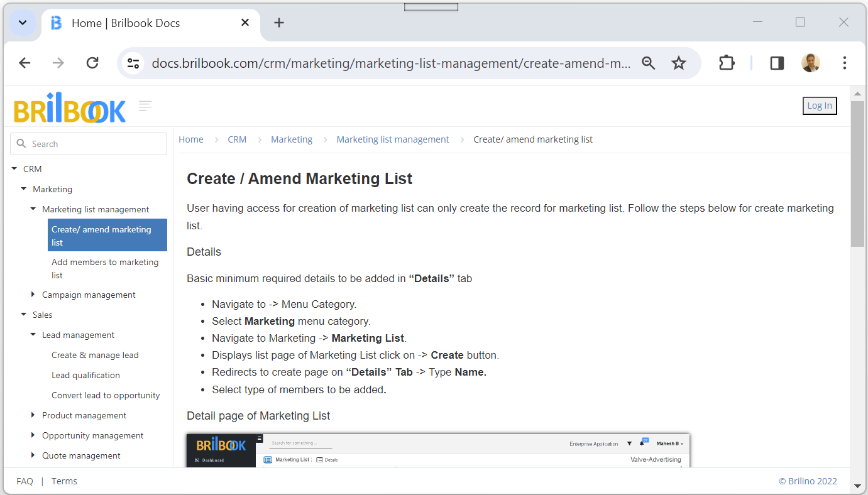The height and width of the screenshot is (495, 868).
Task: Collapse the Marketing tree node
Action: [24, 189]
